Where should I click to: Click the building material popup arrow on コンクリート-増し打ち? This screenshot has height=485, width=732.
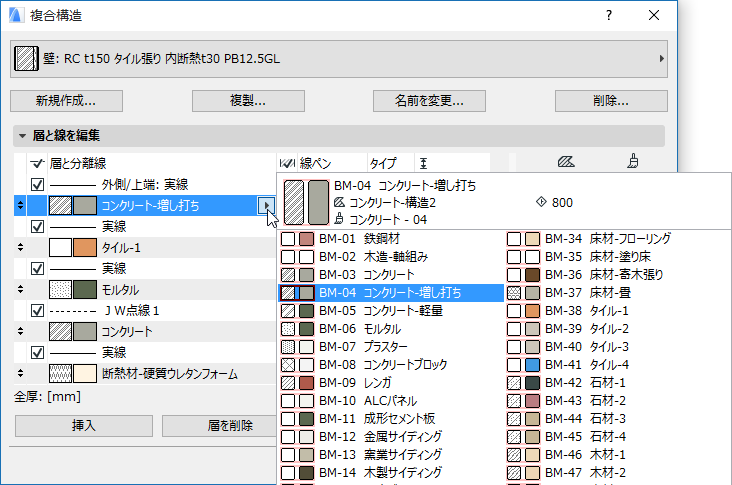[x=266, y=205]
